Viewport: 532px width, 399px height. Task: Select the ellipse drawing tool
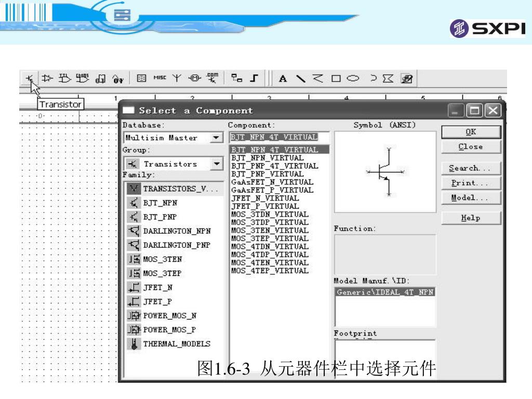click(x=353, y=78)
